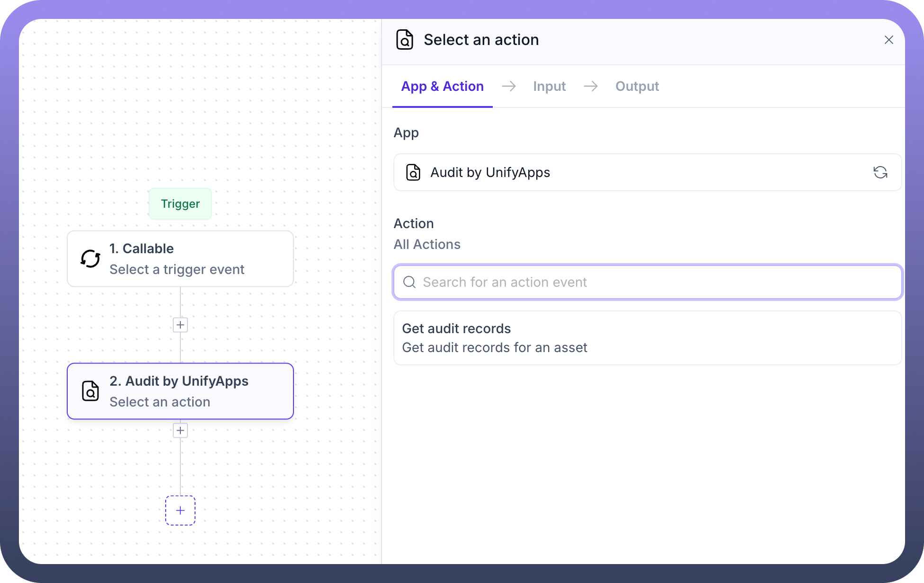Switch to the Output tab
This screenshot has width=924, height=583.
point(637,86)
